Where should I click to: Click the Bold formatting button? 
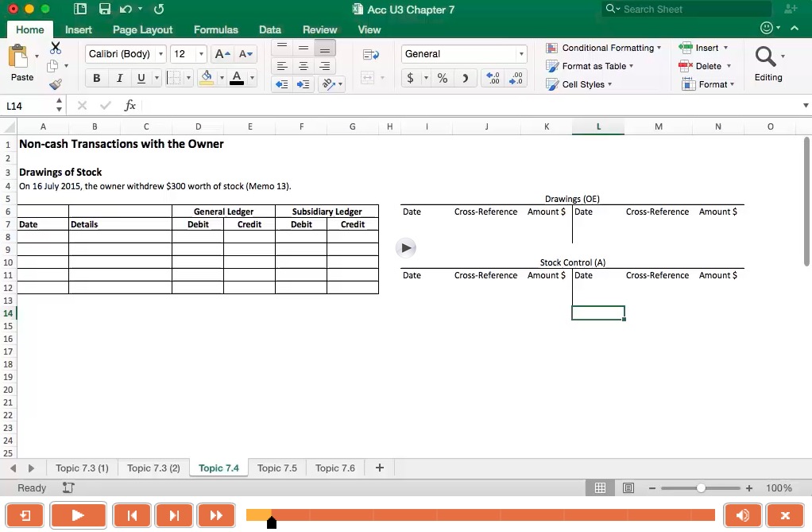pyautogui.click(x=97, y=78)
